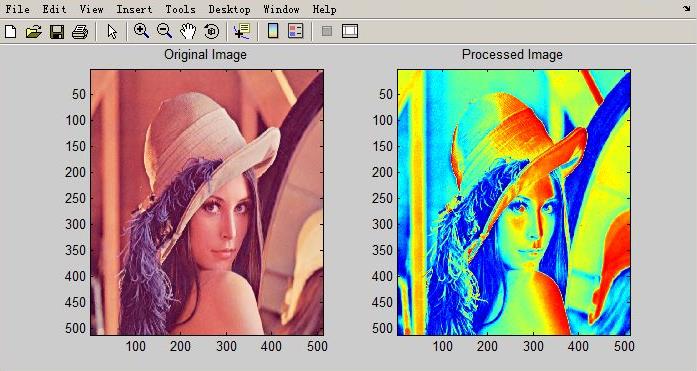Open the Insert menu
The width and height of the screenshot is (697, 371).
134,9
